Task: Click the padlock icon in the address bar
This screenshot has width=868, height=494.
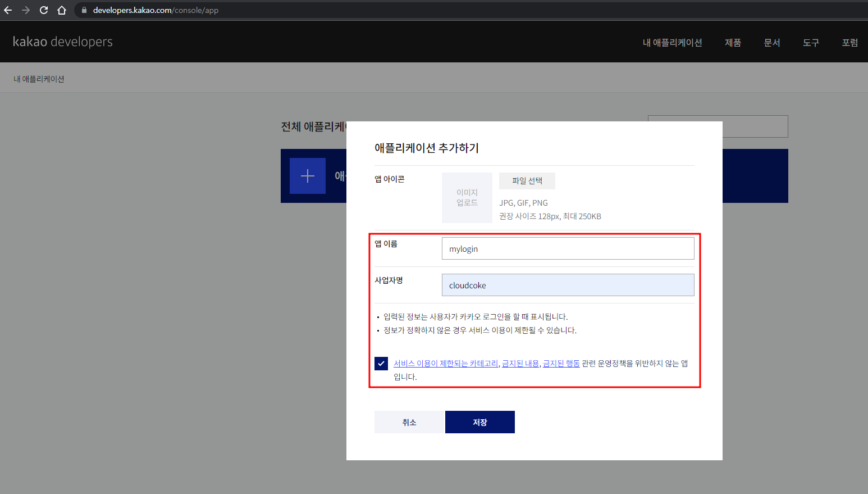Action: point(83,10)
